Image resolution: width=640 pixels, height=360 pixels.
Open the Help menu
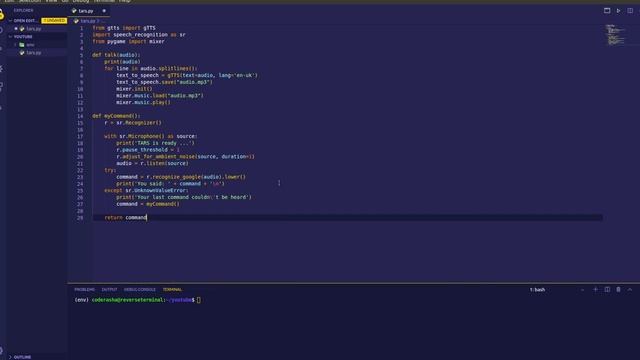124,1
